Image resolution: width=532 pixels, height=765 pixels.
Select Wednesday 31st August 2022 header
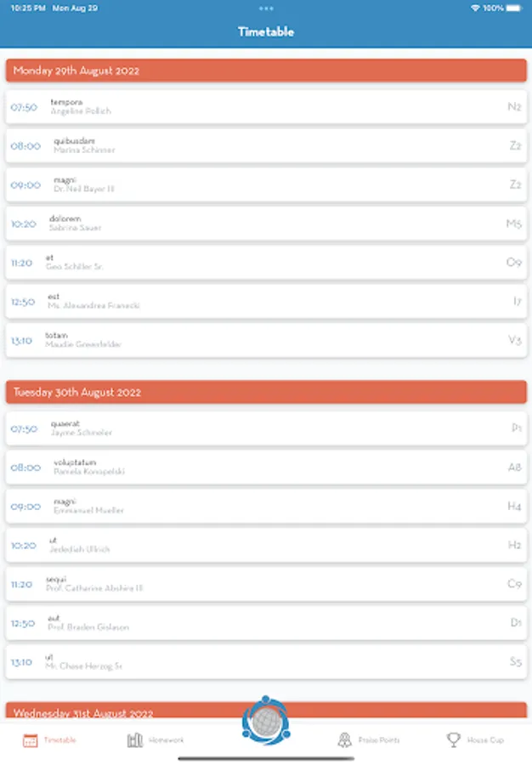127,712
